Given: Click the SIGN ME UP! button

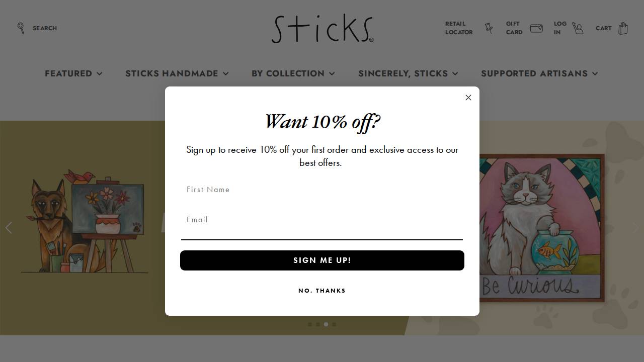Looking at the screenshot, I should (x=322, y=260).
